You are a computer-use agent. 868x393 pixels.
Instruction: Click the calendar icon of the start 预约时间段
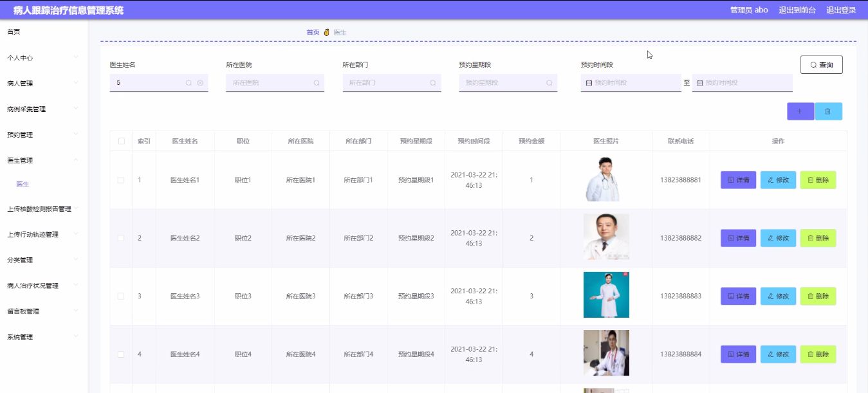click(589, 83)
